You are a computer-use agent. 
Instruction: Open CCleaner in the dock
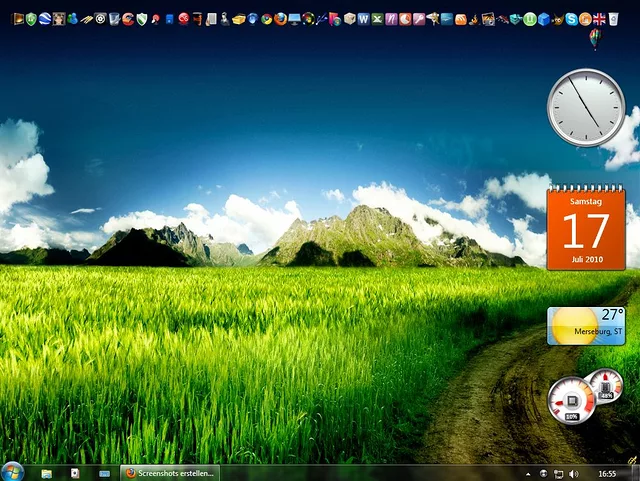pos(128,19)
